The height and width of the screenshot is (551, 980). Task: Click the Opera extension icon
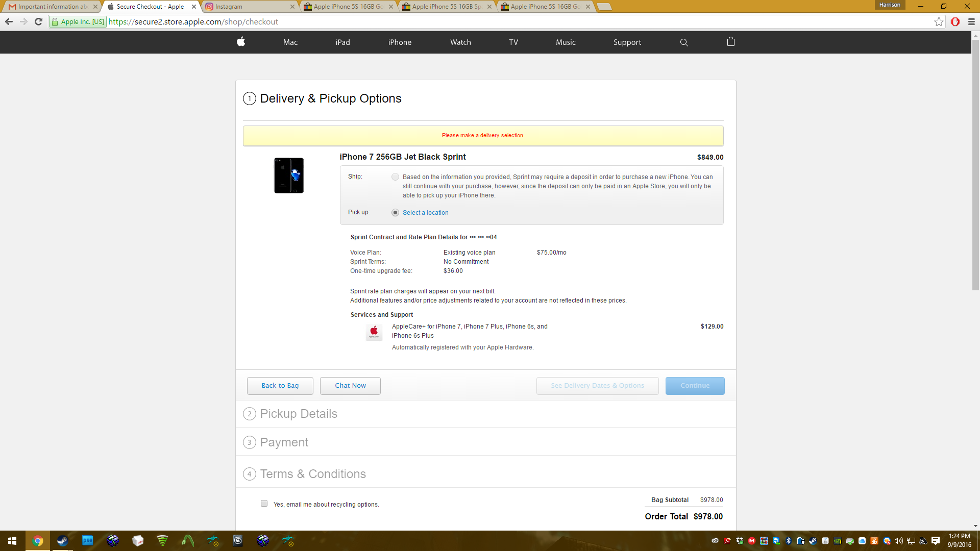coord(955,21)
